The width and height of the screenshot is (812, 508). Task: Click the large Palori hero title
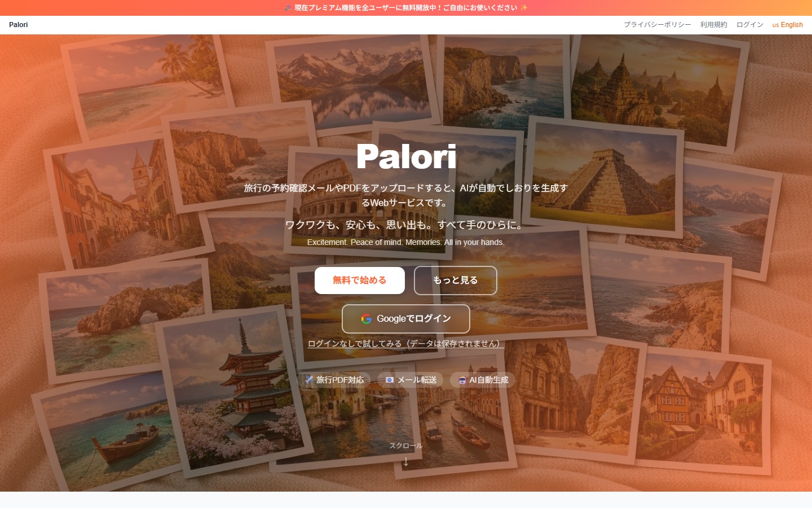pos(406,156)
